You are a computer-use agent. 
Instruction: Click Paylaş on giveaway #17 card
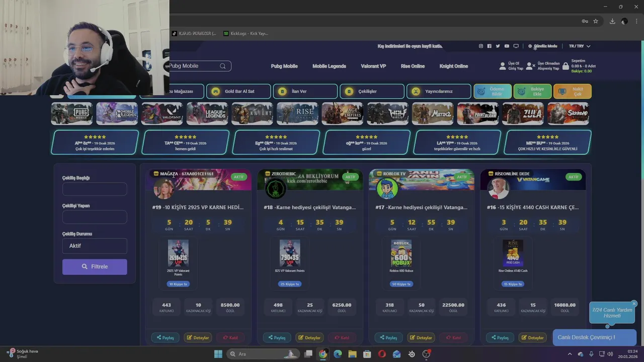[x=388, y=337]
